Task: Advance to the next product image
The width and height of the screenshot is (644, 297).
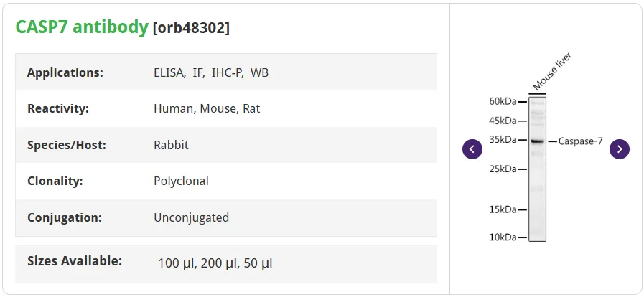Action: pyautogui.click(x=620, y=149)
